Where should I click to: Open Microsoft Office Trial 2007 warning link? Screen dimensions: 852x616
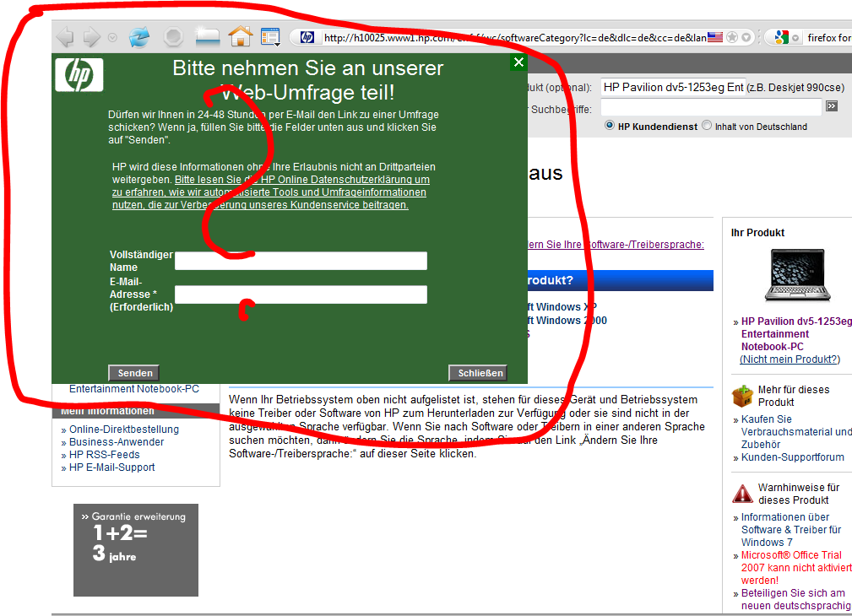(x=796, y=568)
